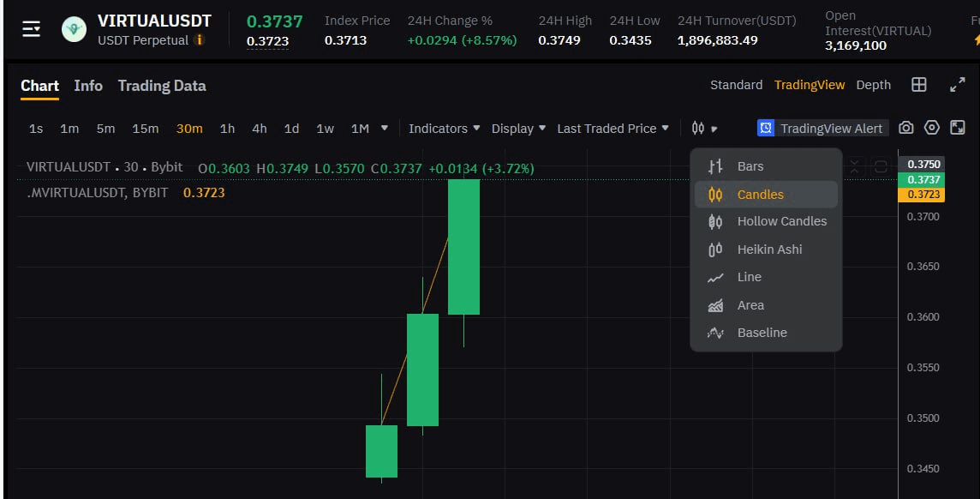Expand more timeframes dropdown arrow
The image size is (980, 499).
(385, 129)
